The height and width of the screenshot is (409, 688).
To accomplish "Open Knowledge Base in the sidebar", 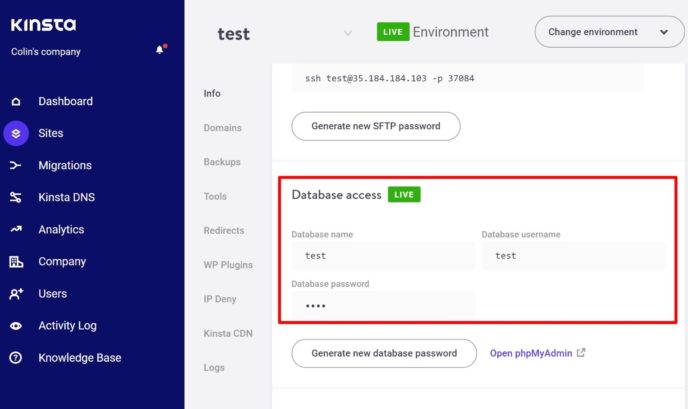I will point(79,358).
